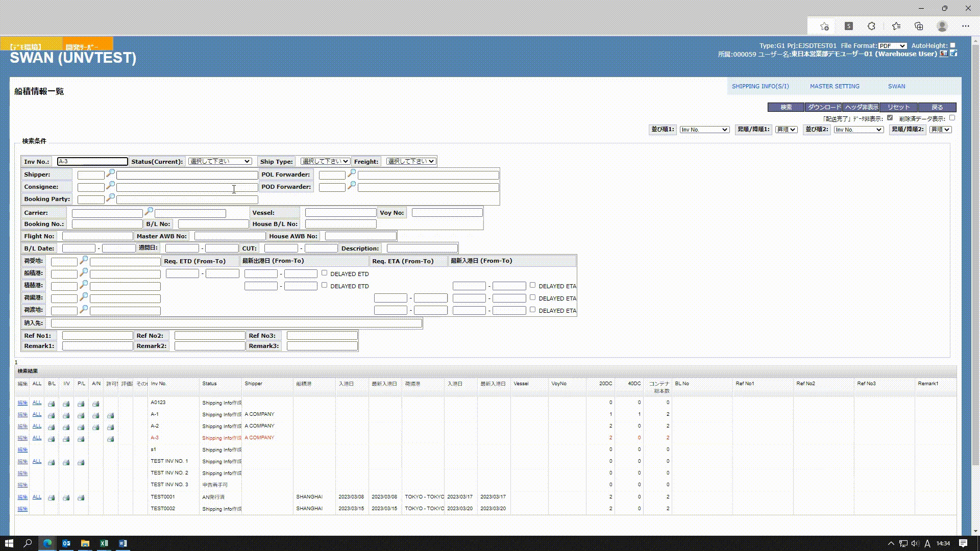Image resolution: width=980 pixels, height=551 pixels.
Task: Enable 削除済データ表示 checkbox
Action: tap(952, 118)
